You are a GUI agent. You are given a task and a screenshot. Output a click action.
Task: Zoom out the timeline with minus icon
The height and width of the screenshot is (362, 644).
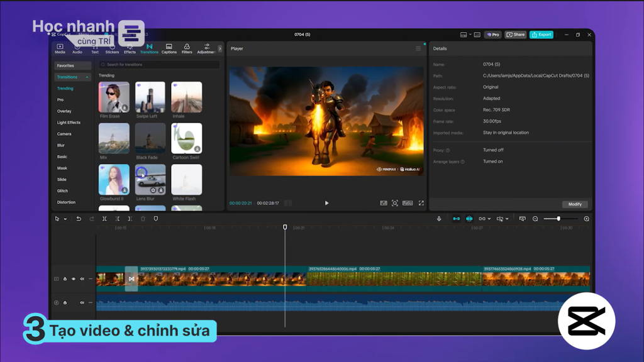(535, 219)
